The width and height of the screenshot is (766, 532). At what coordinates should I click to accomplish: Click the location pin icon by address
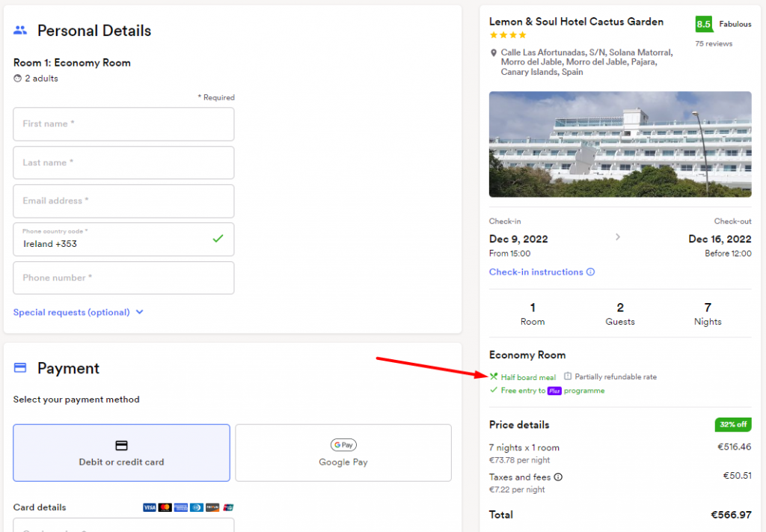tap(494, 53)
